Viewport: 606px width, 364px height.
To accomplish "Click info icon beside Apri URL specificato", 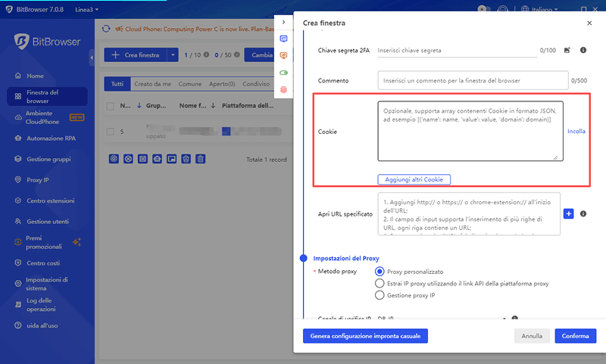I will [x=583, y=214].
